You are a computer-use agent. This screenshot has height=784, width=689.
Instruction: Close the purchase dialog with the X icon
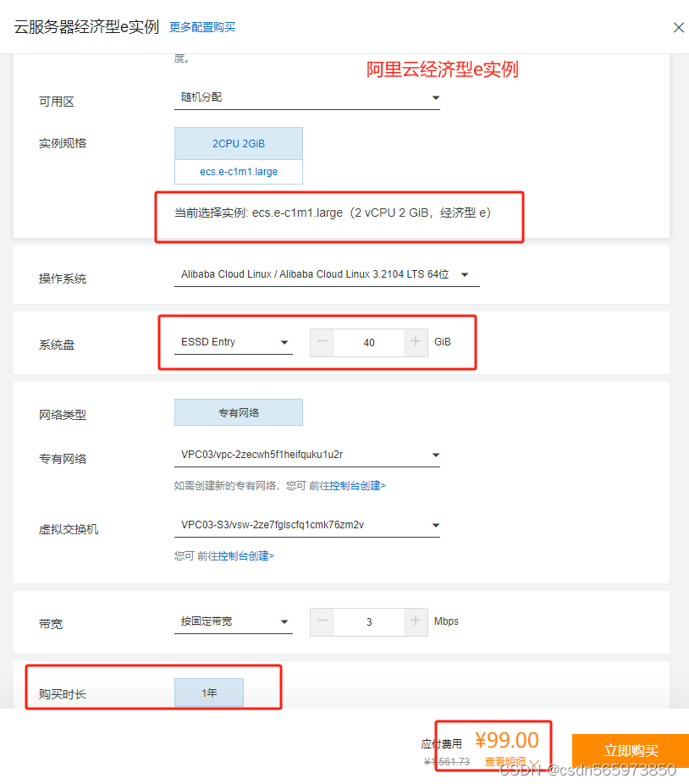[x=678, y=27]
